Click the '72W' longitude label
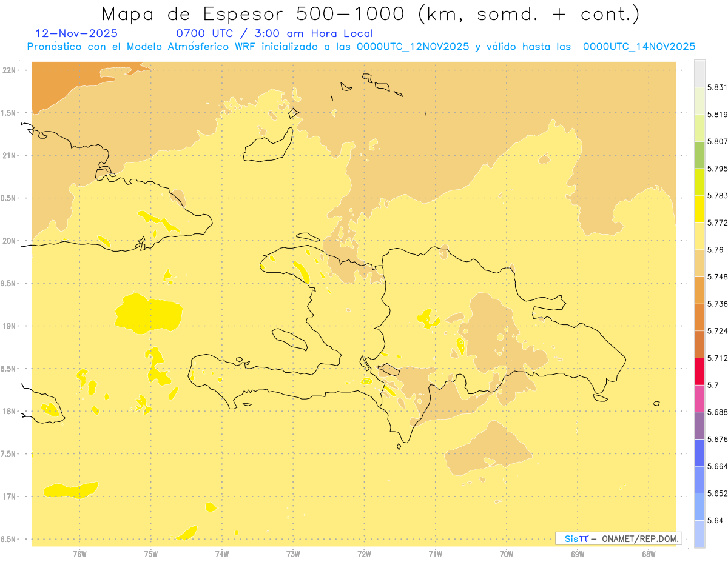Screen dimensions: 728x562 click(x=364, y=554)
